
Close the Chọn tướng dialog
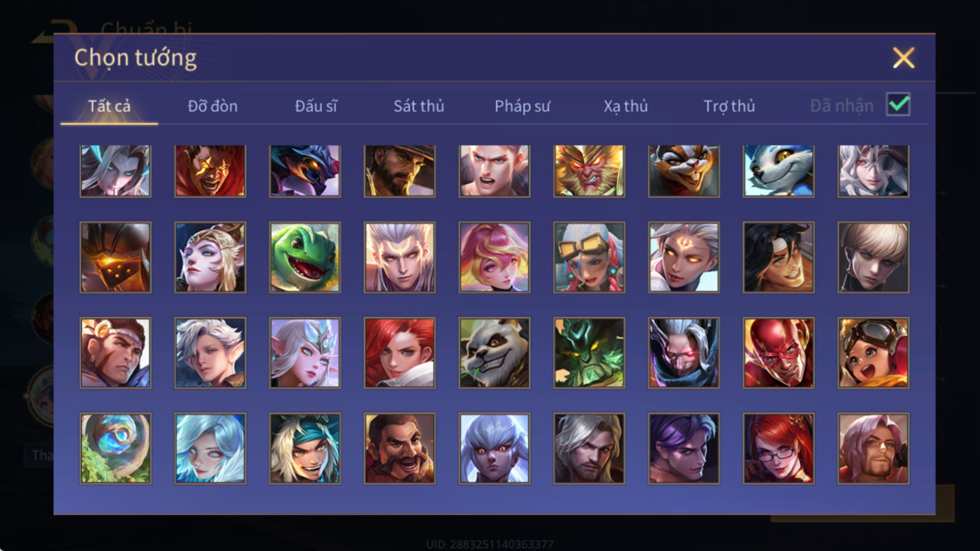[x=903, y=58]
